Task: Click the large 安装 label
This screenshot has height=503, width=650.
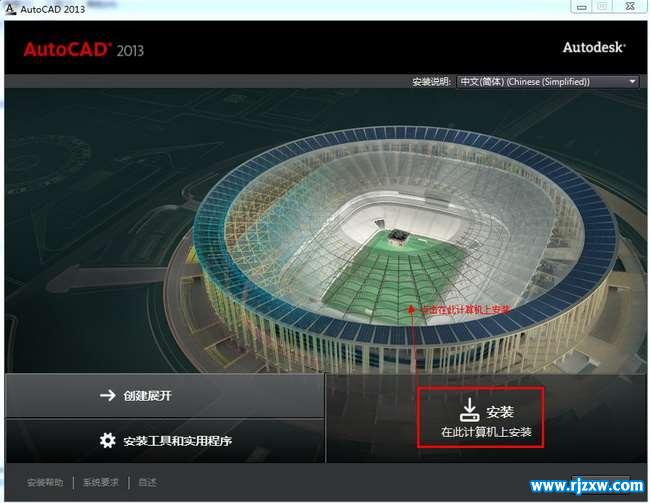Action: [500, 412]
